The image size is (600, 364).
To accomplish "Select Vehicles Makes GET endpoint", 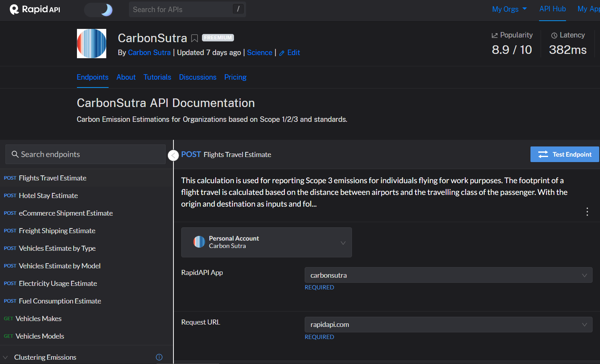I will point(86,319).
